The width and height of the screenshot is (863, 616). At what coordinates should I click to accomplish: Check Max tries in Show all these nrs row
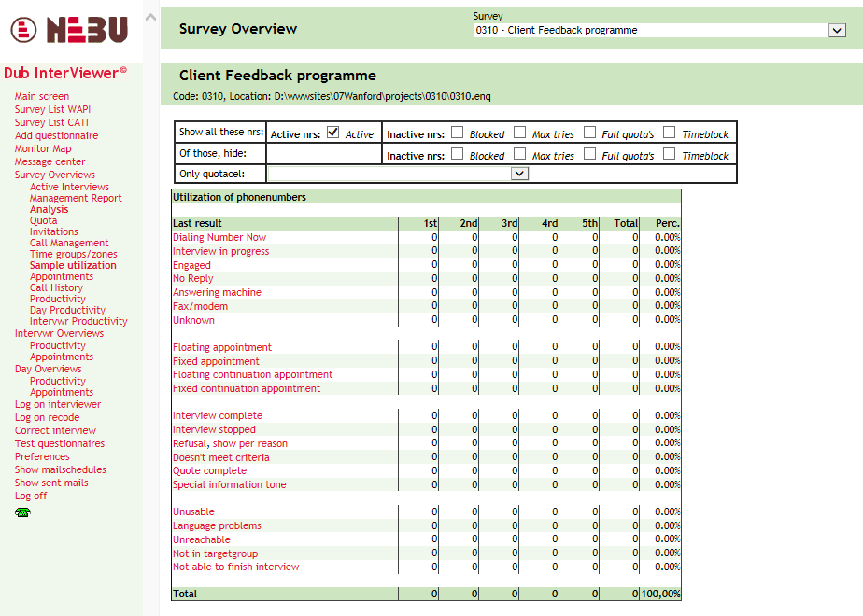(519, 132)
